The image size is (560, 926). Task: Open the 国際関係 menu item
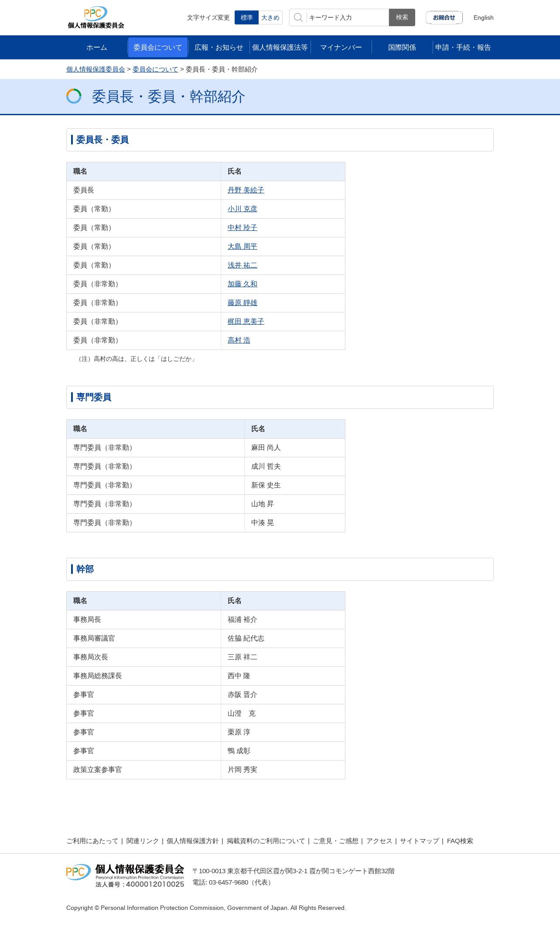click(x=402, y=47)
